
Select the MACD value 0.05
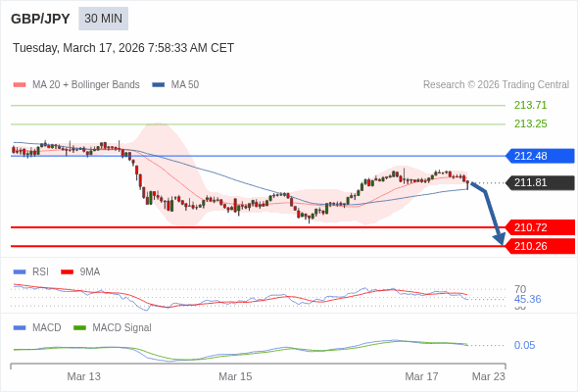pyautogui.click(x=524, y=345)
